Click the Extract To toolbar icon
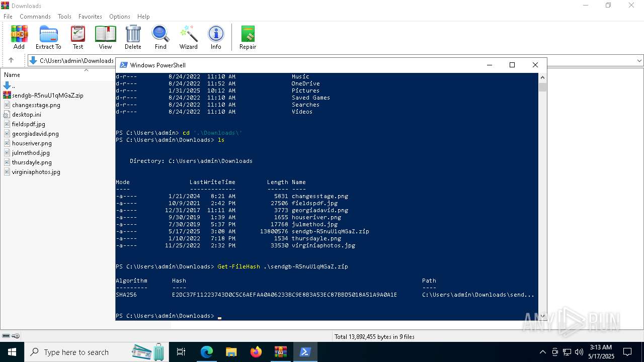Viewport: 644px width, 362px height. point(48,38)
